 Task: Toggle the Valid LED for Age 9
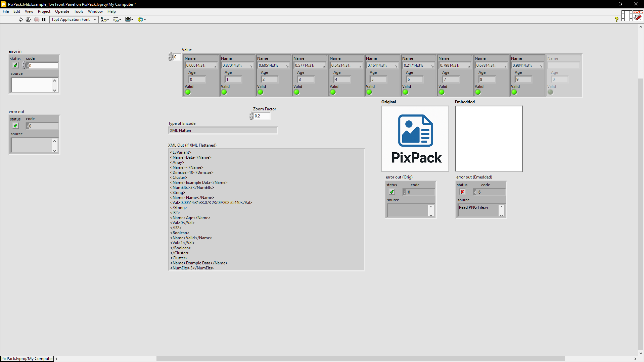coord(514,92)
